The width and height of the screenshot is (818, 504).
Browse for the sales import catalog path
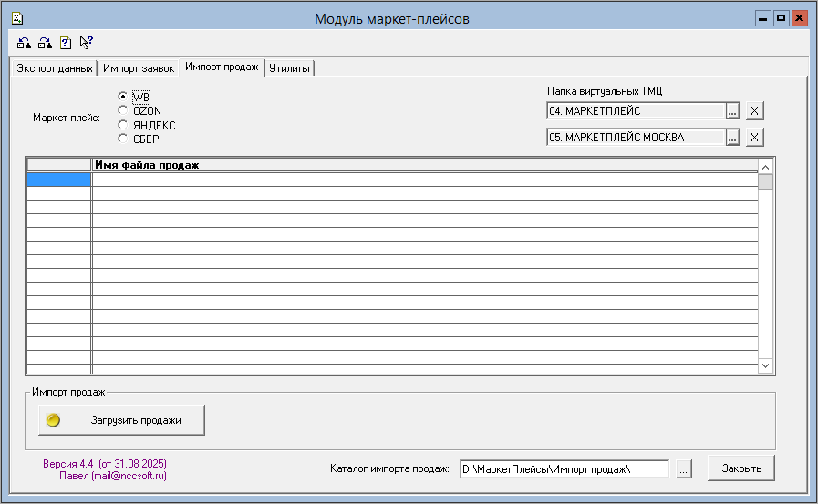point(684,468)
